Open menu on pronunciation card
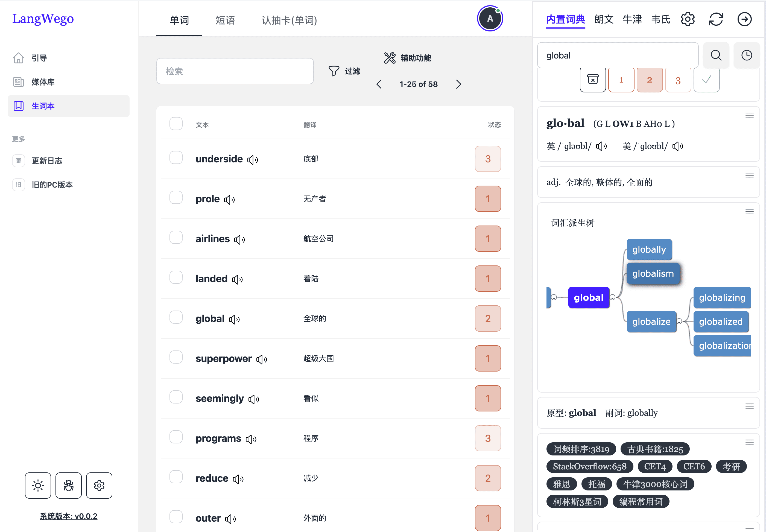 (749, 116)
